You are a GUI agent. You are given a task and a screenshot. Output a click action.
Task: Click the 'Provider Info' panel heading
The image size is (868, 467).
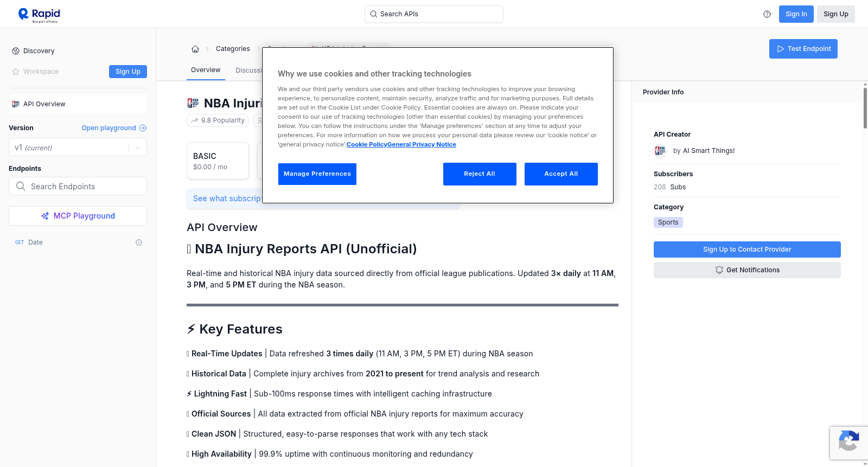coord(663,92)
